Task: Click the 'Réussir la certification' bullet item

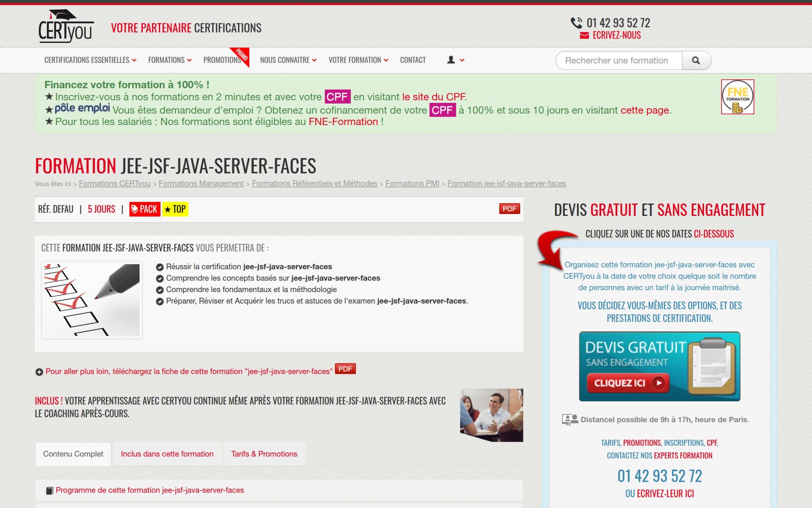Action: pyautogui.click(x=249, y=267)
